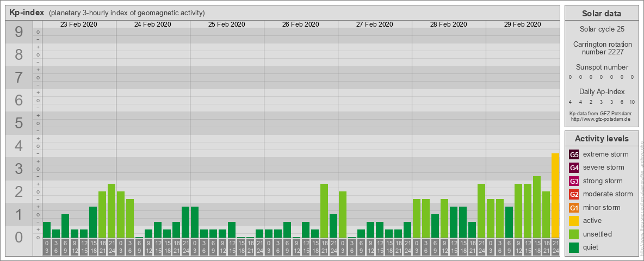Click the 'moderate storm' legend label

click(x=608, y=194)
